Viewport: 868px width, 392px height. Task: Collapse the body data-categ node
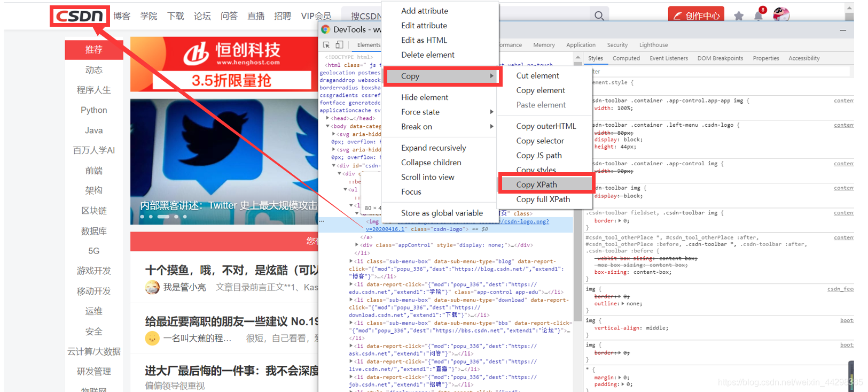pos(328,126)
